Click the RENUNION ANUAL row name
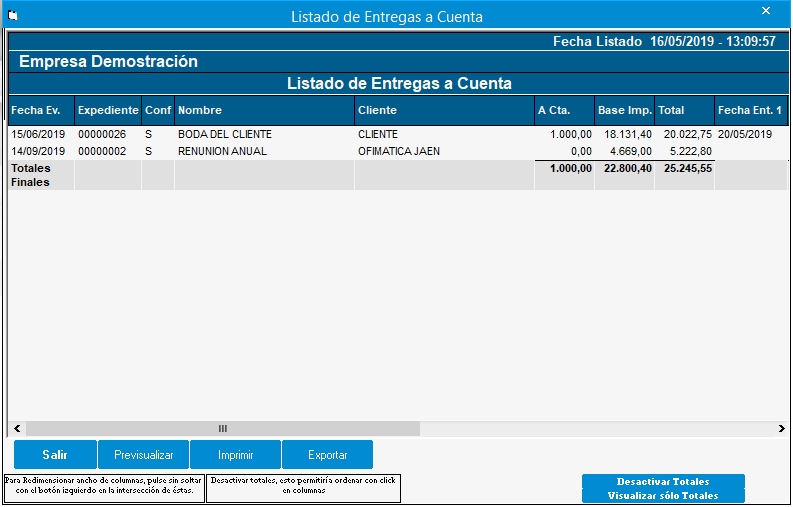793x507 pixels. (223, 151)
